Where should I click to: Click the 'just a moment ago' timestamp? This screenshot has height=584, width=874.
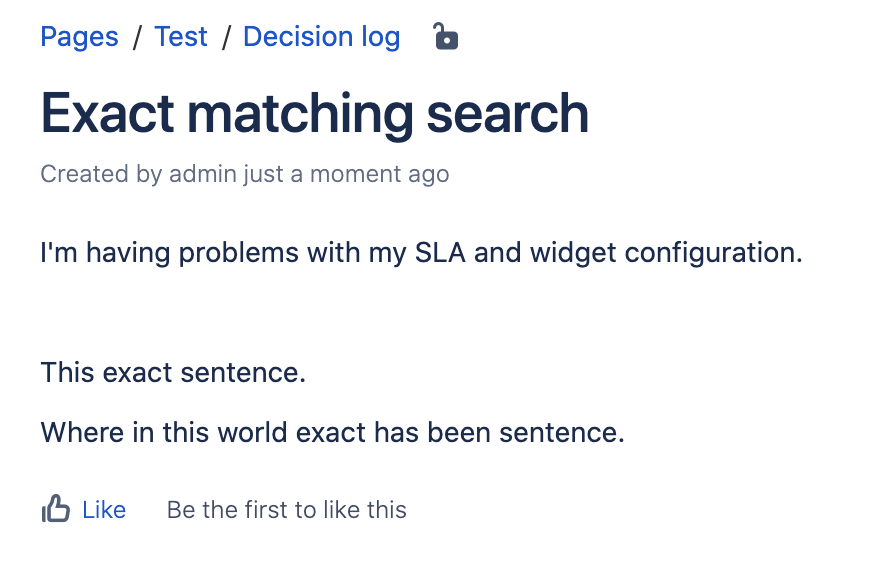tap(346, 174)
